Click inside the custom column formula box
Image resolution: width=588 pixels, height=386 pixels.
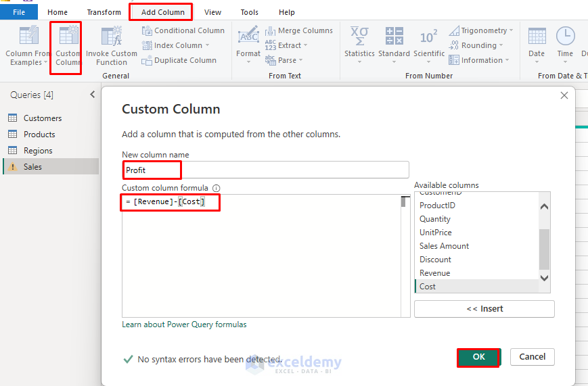point(261,256)
